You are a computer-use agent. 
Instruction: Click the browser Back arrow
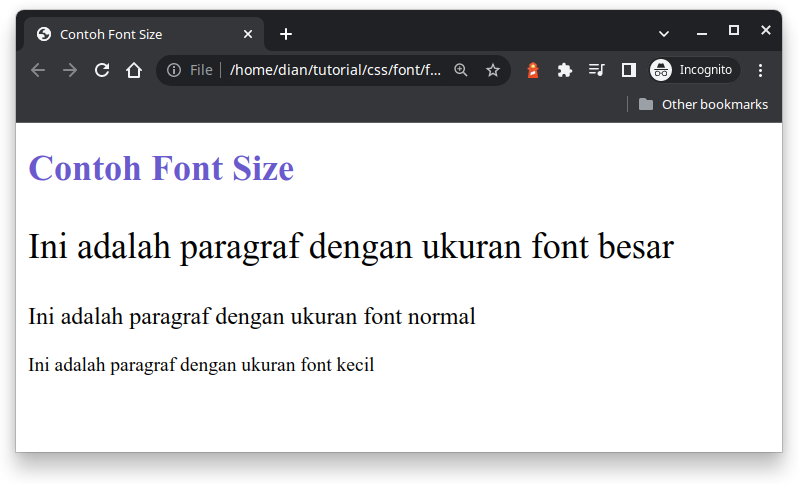pos(38,70)
